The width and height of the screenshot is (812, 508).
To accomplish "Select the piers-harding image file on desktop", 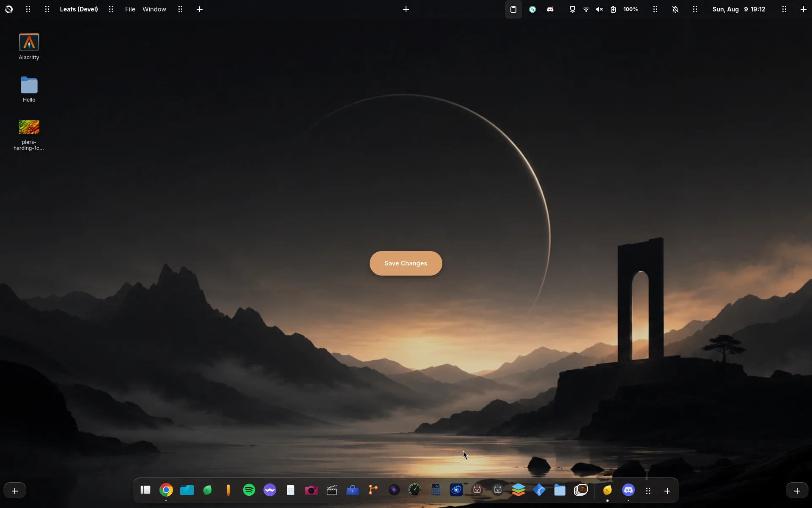I will click(29, 135).
